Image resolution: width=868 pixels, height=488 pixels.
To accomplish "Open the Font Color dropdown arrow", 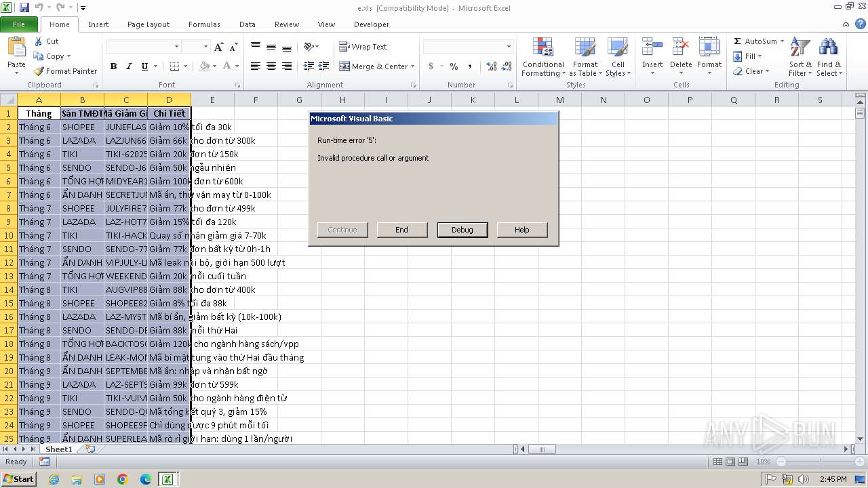I will tap(237, 66).
